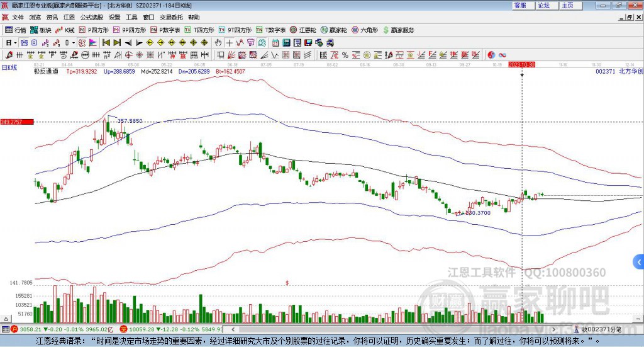Open the 赢家轮 wheel tool

(x=334, y=30)
